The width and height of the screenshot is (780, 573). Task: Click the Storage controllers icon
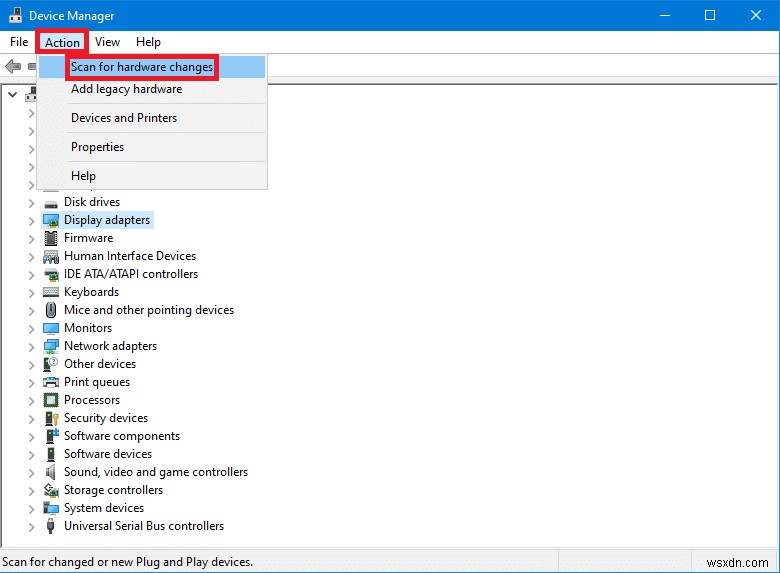tap(51, 490)
